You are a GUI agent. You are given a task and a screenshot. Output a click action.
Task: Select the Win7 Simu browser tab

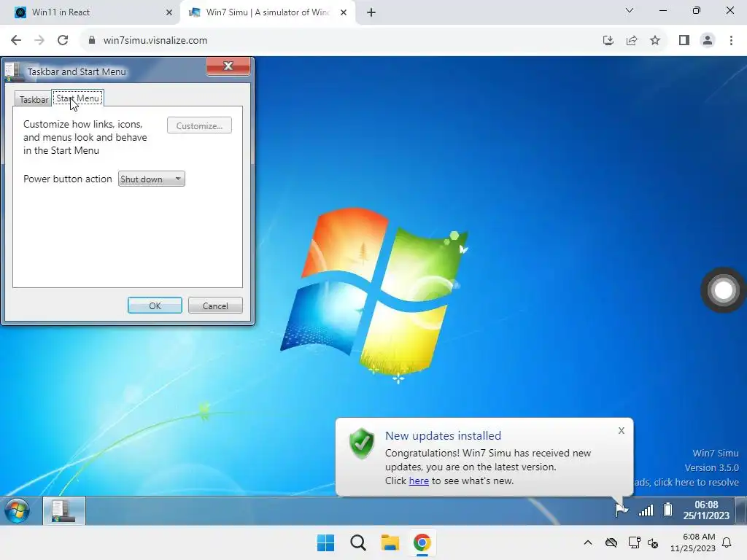point(268,12)
